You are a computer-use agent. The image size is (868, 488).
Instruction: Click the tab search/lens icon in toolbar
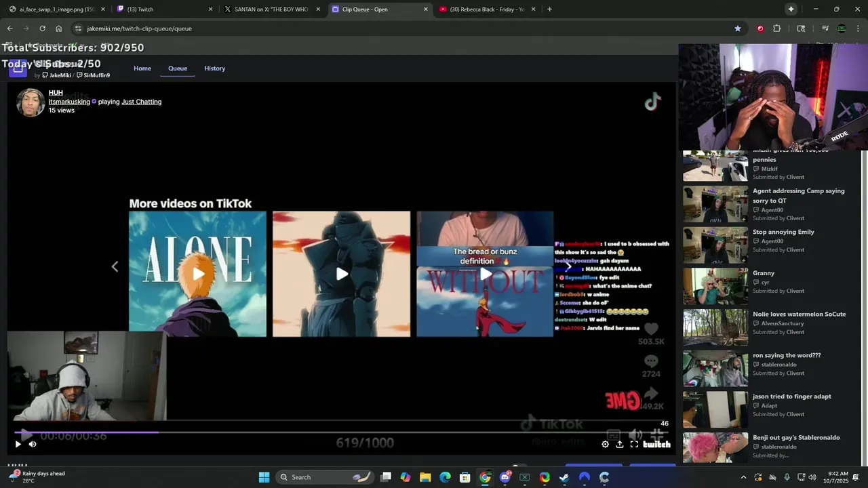pyautogui.click(x=801, y=28)
